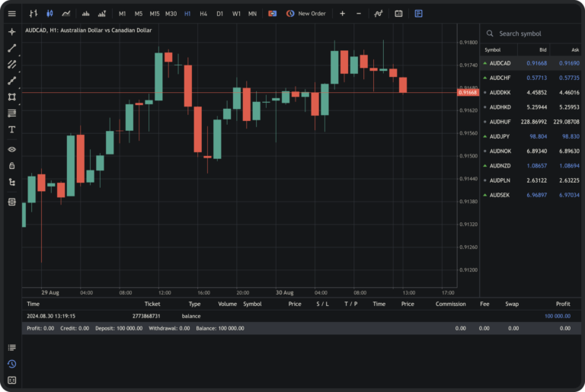
Task: Switch chart to line chart style
Action: point(66,14)
